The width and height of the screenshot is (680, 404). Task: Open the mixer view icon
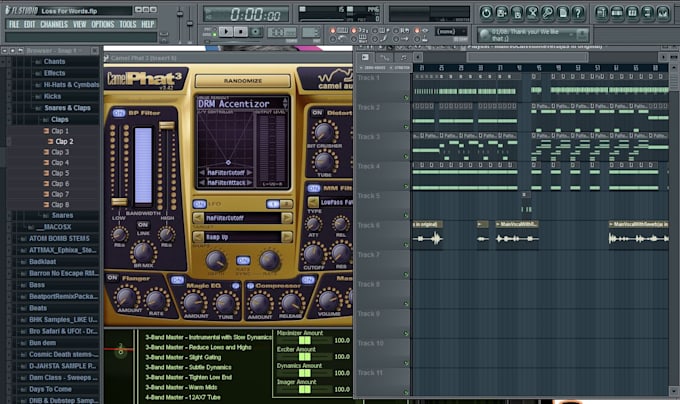click(x=663, y=13)
